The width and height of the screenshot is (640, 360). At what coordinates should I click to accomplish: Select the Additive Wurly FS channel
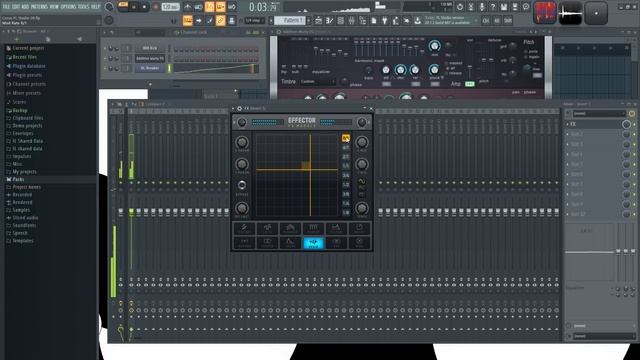click(x=150, y=59)
